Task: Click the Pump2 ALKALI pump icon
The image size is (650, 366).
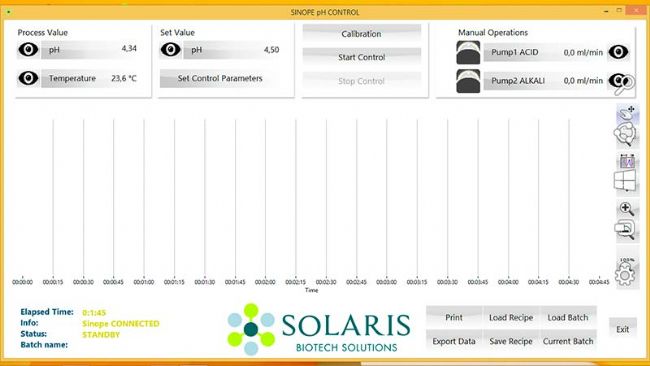Action: pyautogui.click(x=468, y=81)
